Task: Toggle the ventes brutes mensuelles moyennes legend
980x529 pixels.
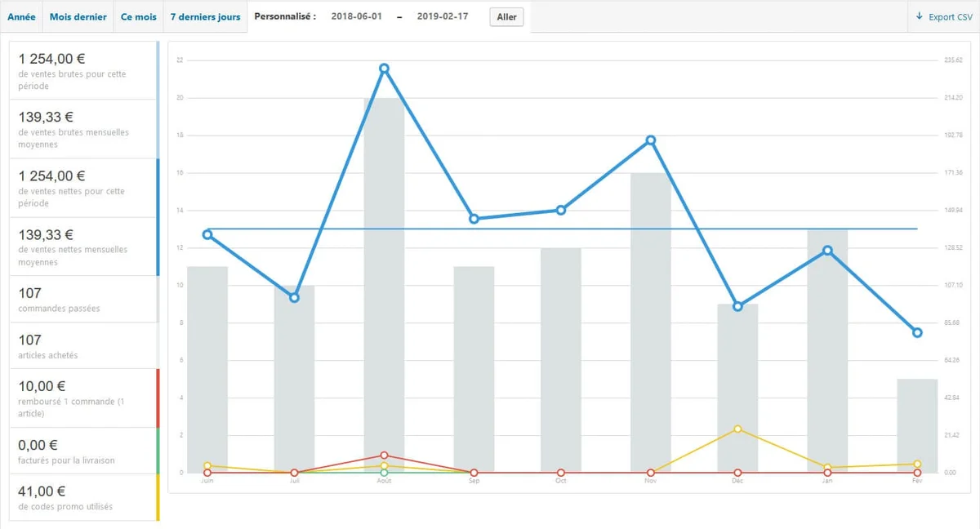Action: coord(83,129)
